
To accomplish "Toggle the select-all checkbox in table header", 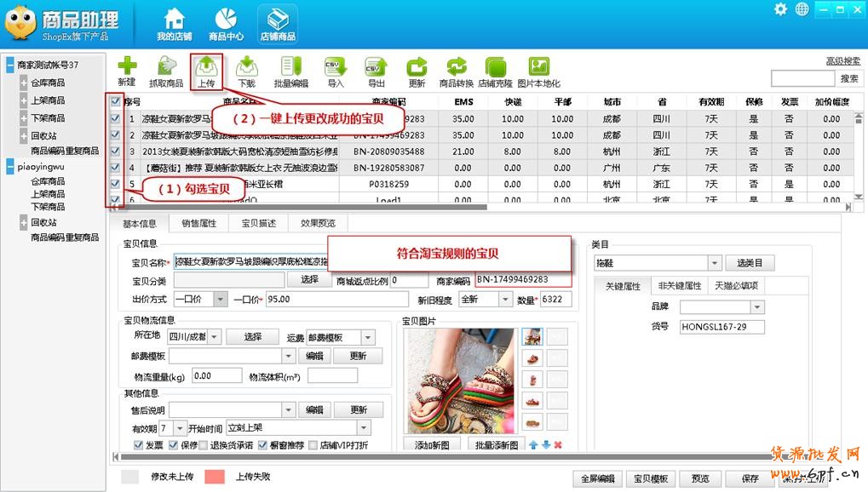I will 116,101.
